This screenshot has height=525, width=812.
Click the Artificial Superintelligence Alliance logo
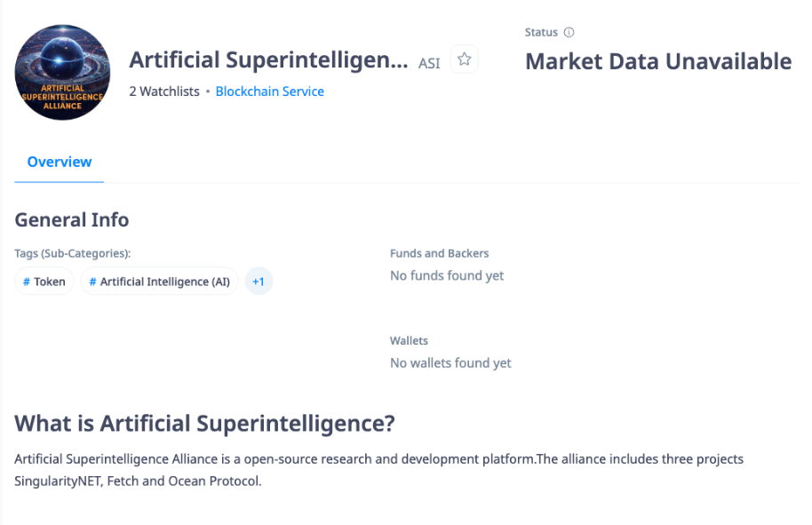coord(62,73)
